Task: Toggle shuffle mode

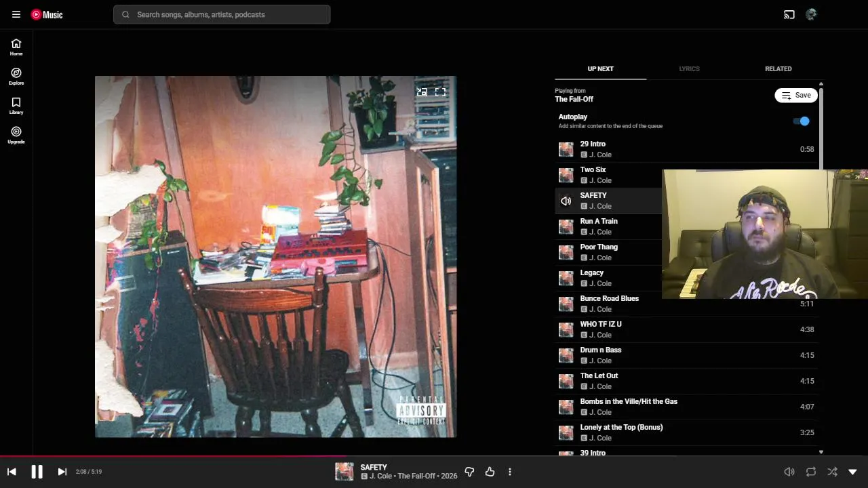Action: click(x=832, y=472)
